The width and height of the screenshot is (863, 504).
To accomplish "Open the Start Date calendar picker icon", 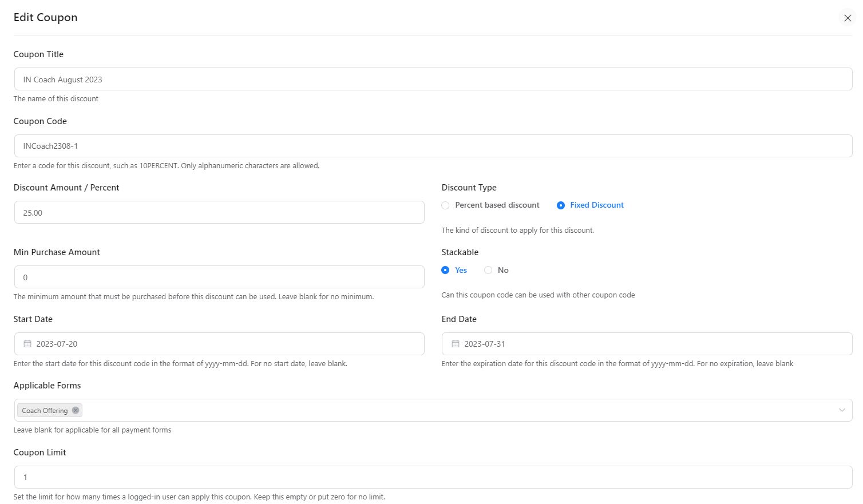I will point(27,343).
